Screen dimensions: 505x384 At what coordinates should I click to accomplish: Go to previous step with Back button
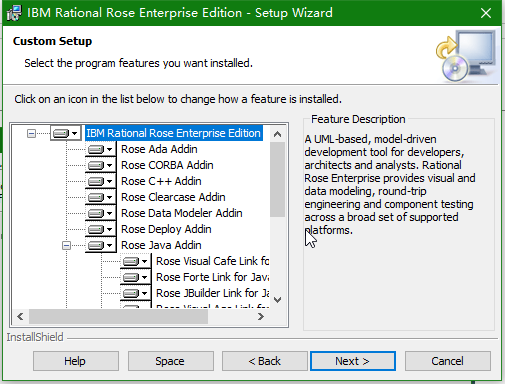265,361
